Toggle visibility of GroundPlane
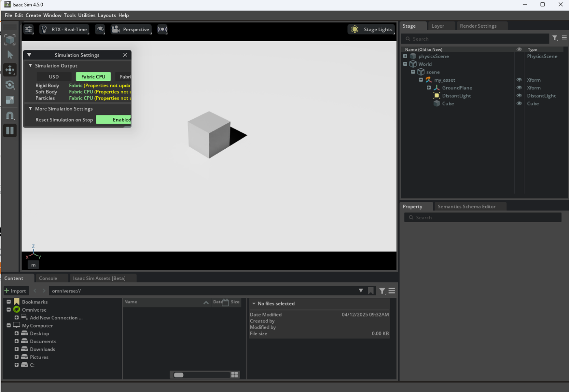The width and height of the screenshot is (569, 392). (x=519, y=88)
